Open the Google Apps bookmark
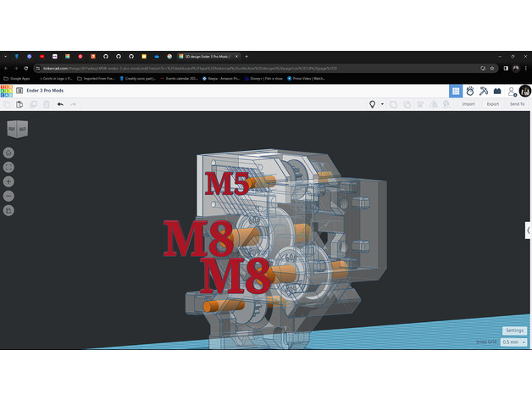This screenshot has height=400, width=532. pos(20,78)
